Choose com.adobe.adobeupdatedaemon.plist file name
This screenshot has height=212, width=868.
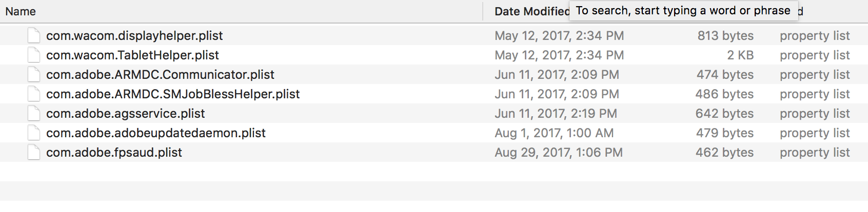(x=156, y=133)
